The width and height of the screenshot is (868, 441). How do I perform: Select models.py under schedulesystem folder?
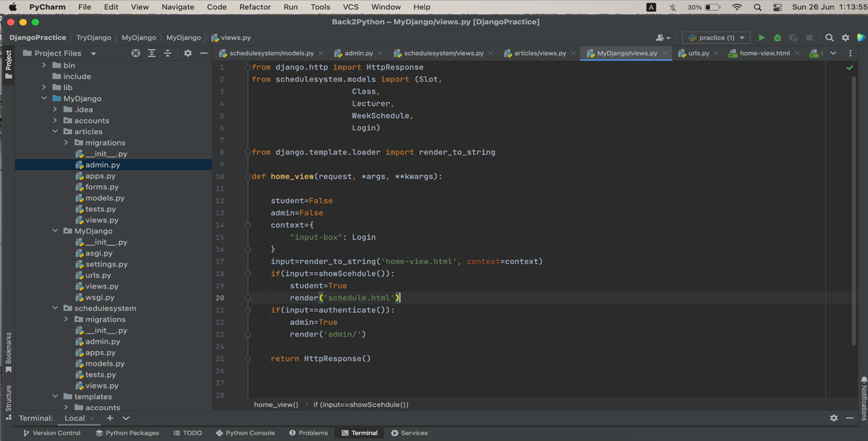[x=105, y=363]
